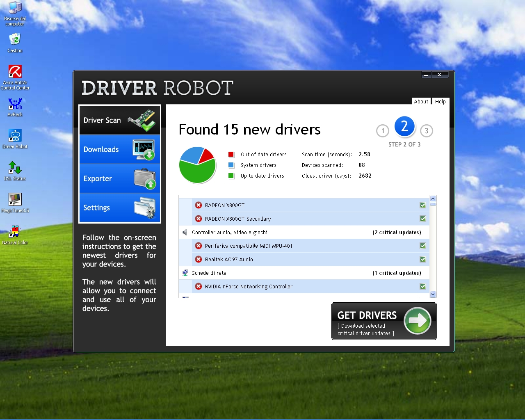Open the About page
525x420 pixels.
pos(421,101)
